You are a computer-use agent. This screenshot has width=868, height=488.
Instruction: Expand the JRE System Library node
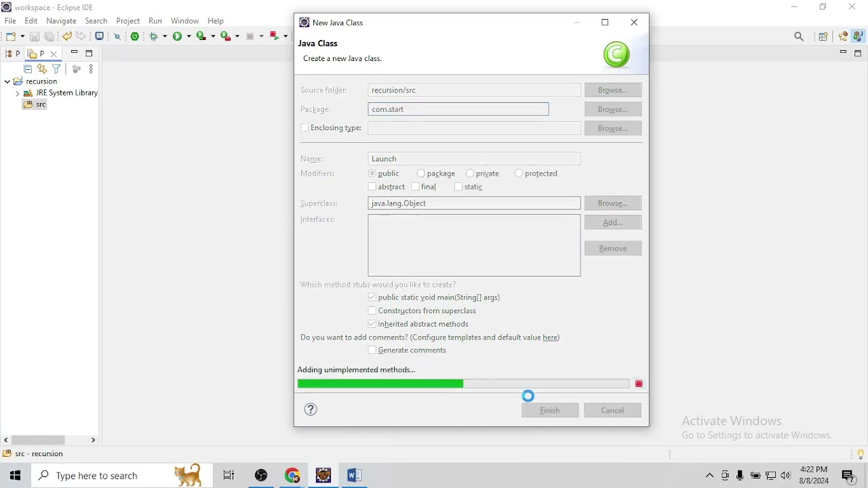point(17,94)
